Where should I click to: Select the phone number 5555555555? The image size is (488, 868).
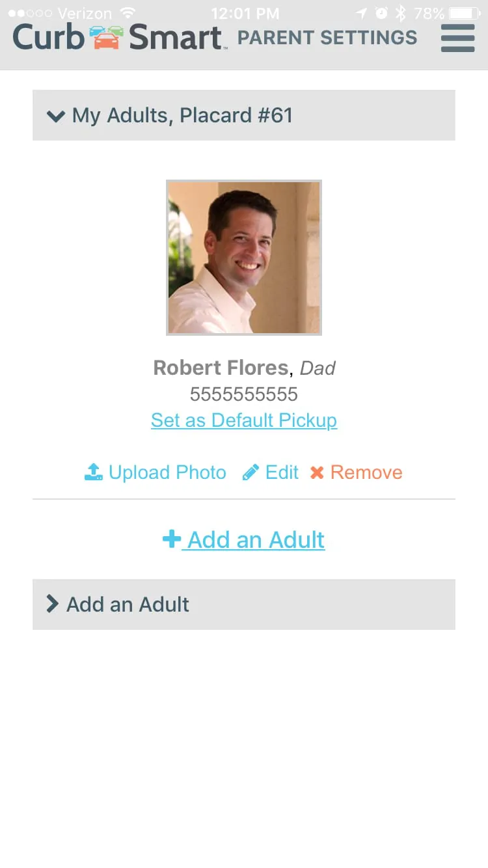point(243,393)
